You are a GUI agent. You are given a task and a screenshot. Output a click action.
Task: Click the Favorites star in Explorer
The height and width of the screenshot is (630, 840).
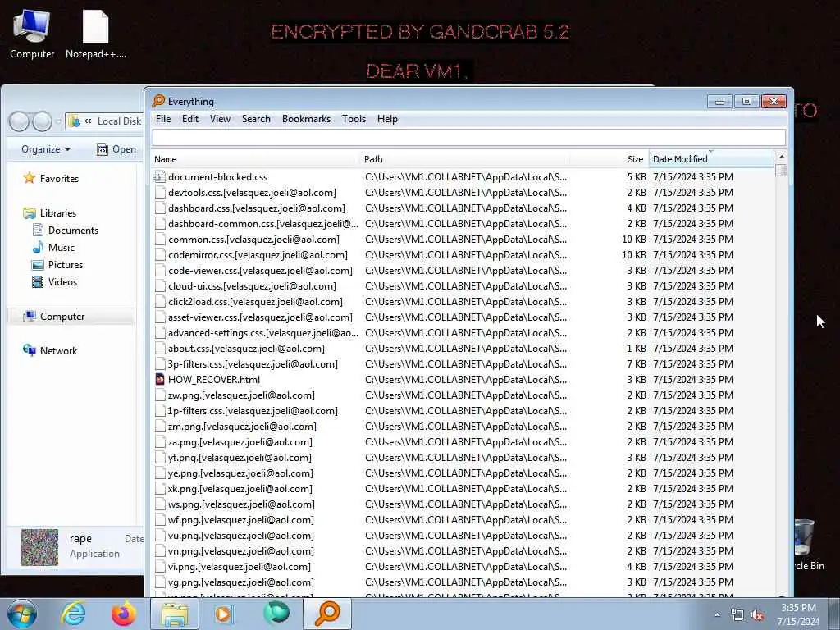tap(30, 178)
